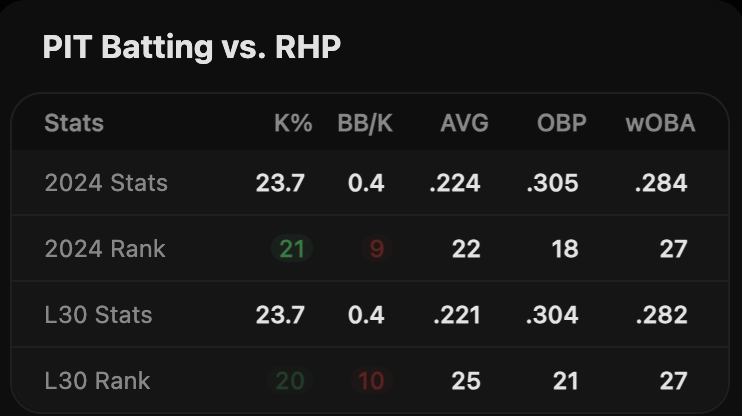
Task: Select the 2024 Rank row label
Action: (x=105, y=249)
